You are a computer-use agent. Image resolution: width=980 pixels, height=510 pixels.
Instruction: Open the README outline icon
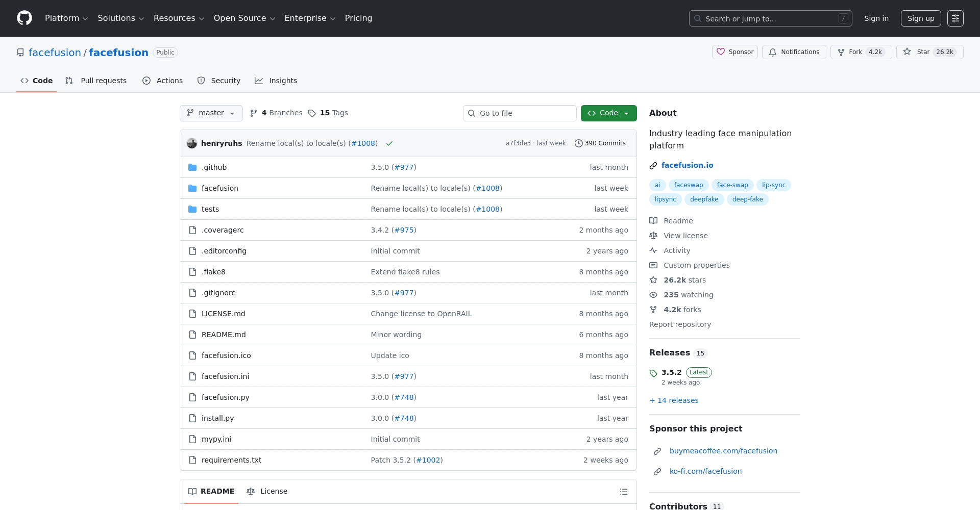click(623, 492)
